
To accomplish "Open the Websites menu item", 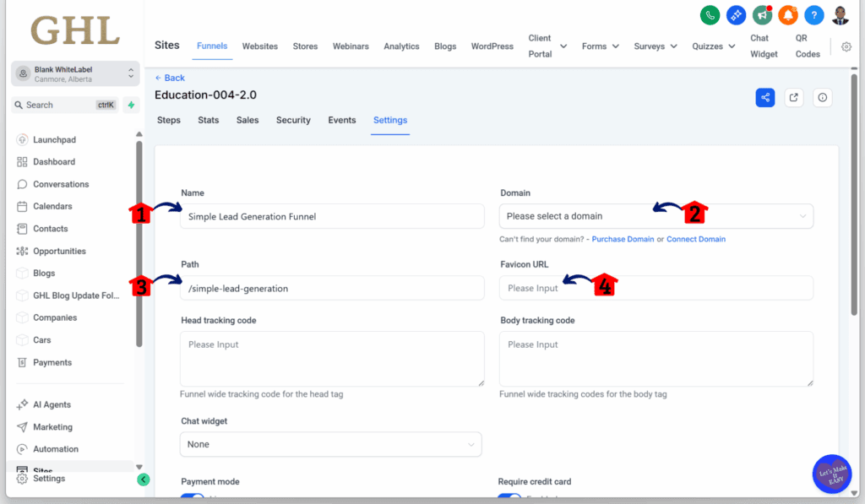I will [259, 46].
